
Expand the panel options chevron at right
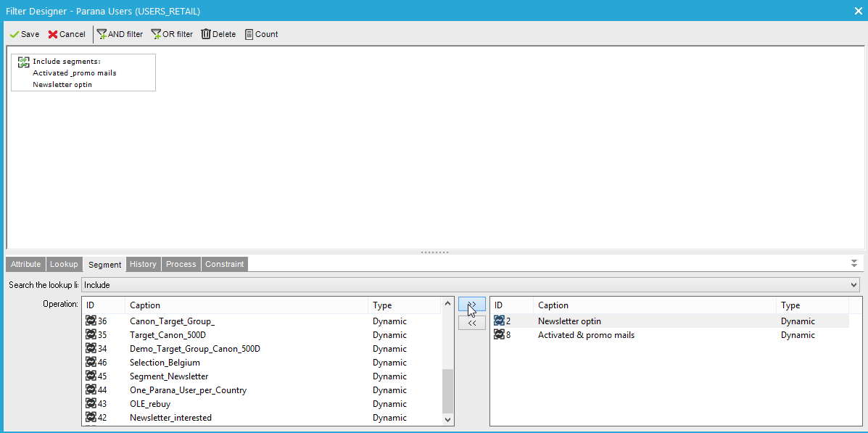854,263
